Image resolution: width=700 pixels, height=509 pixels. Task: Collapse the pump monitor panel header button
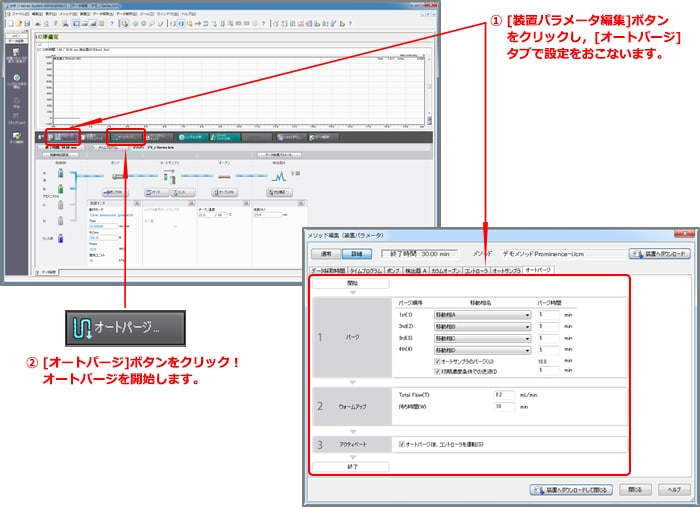(137, 203)
